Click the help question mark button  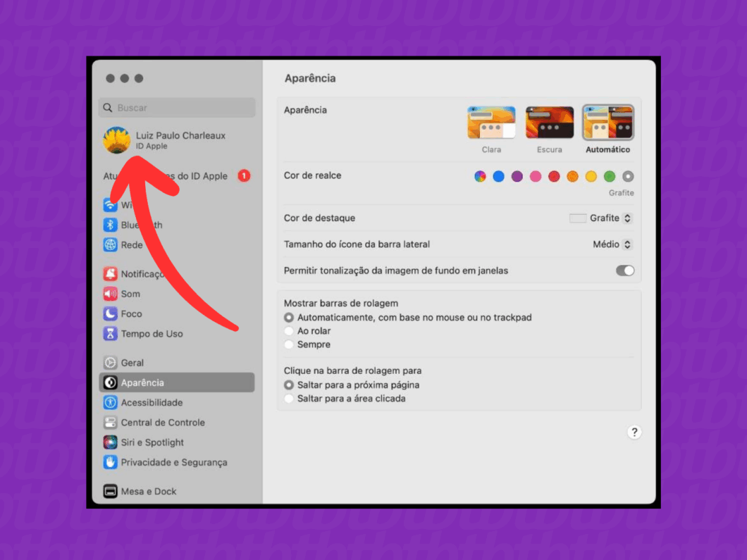634,433
